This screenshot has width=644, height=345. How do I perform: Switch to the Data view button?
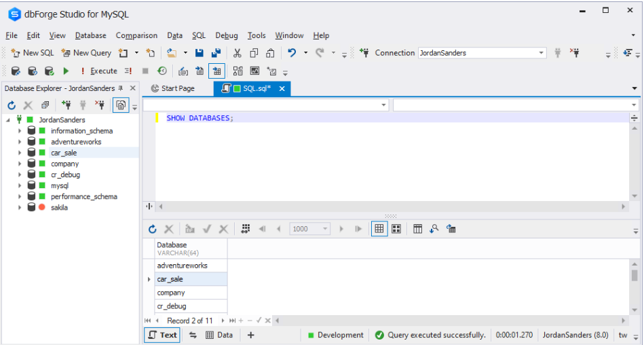coord(219,335)
